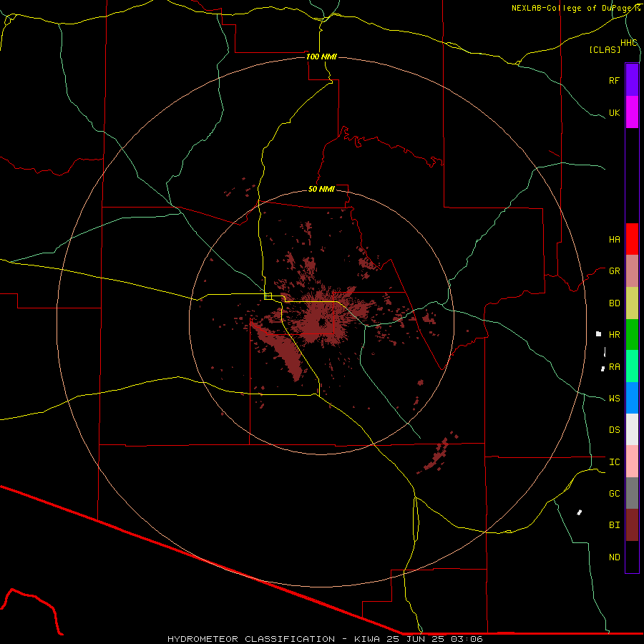Choose the DS white legend swatch

tap(632, 429)
